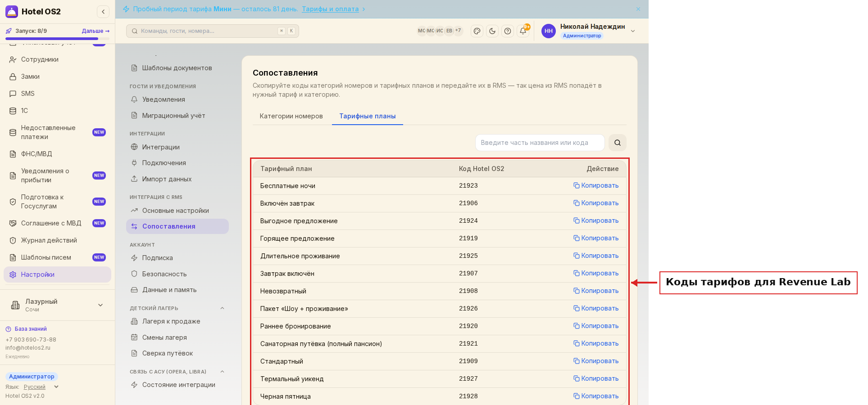Expand the Лазурный hotel selector
The height and width of the screenshot is (405, 868).
(57, 305)
